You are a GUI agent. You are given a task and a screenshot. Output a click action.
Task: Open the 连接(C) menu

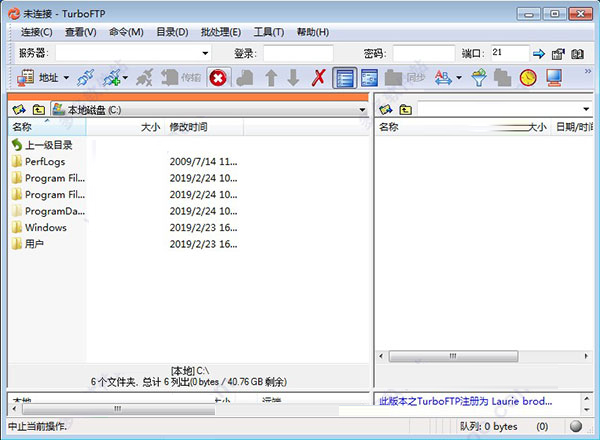tap(37, 32)
